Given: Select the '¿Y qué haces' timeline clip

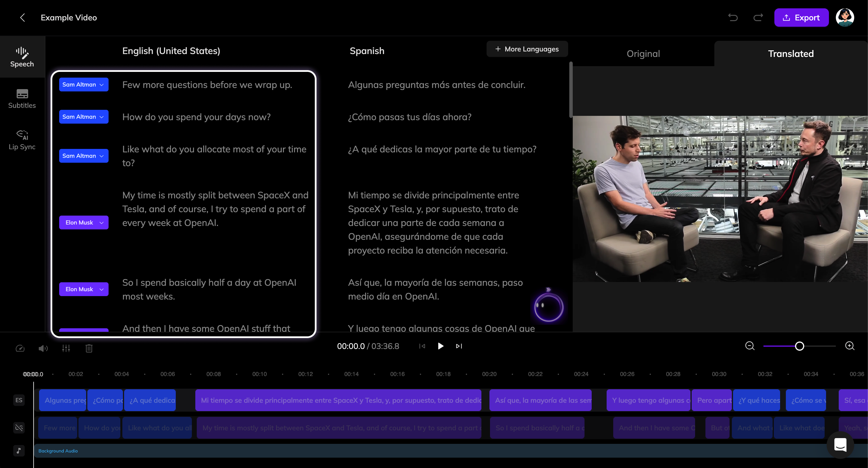Looking at the screenshot, I should (x=757, y=400).
